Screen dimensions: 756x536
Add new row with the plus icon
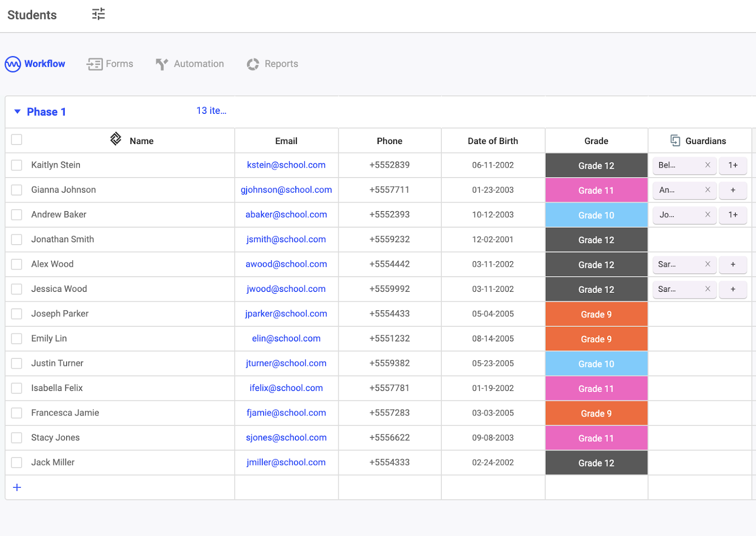17,487
